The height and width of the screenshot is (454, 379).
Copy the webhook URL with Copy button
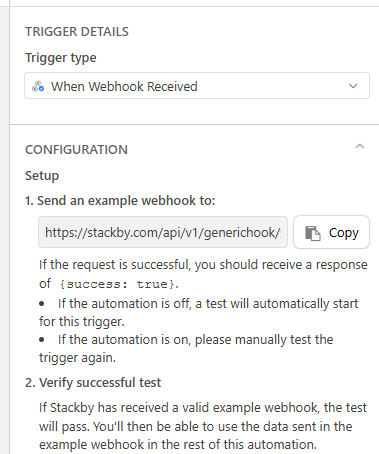[x=331, y=232]
